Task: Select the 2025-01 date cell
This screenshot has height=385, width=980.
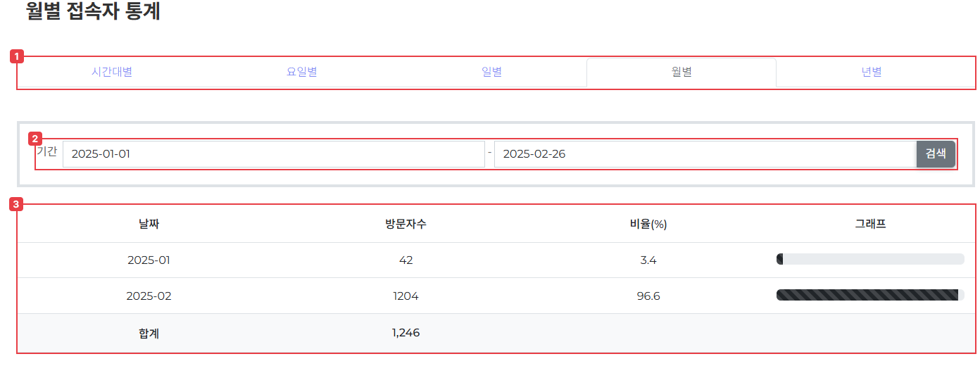Action: [x=149, y=260]
